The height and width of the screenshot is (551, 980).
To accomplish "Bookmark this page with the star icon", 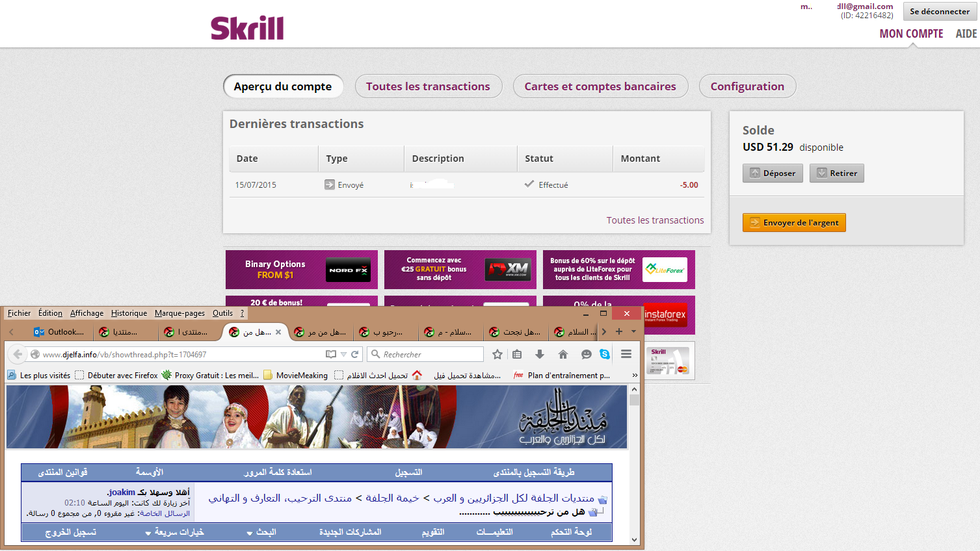I will 497,354.
